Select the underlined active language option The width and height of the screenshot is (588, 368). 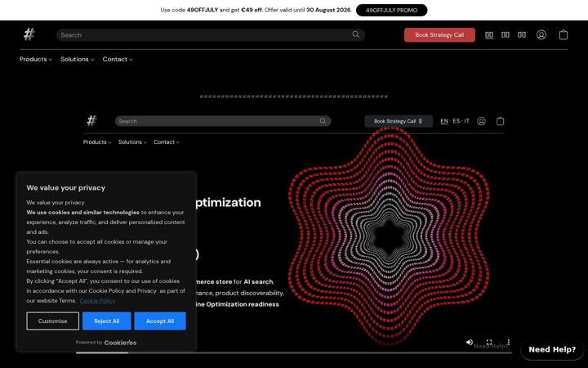(x=489, y=35)
